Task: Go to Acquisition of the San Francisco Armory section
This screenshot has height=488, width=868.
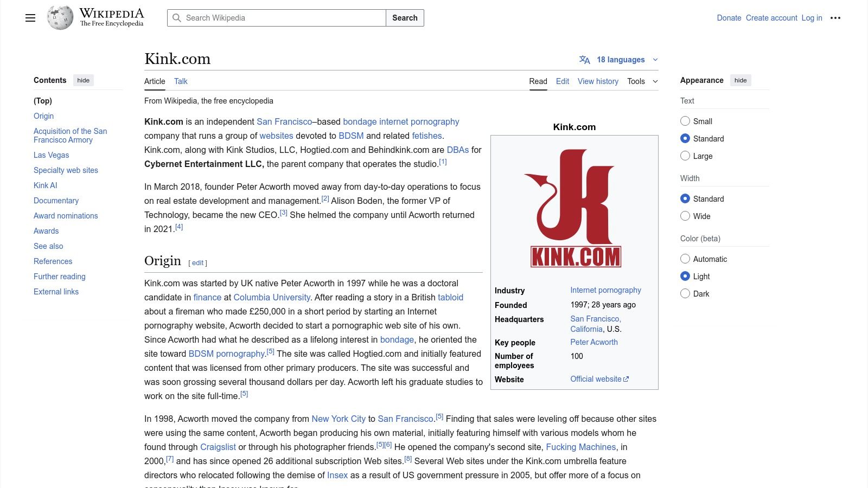Action: (70, 136)
